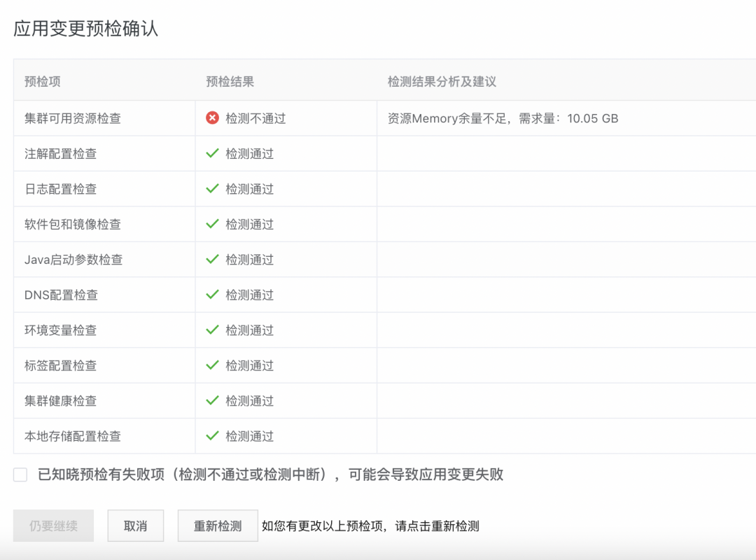Viewport: 756px width, 560px height.
Task: Select the 环境变量检查 row label
Action: click(61, 330)
